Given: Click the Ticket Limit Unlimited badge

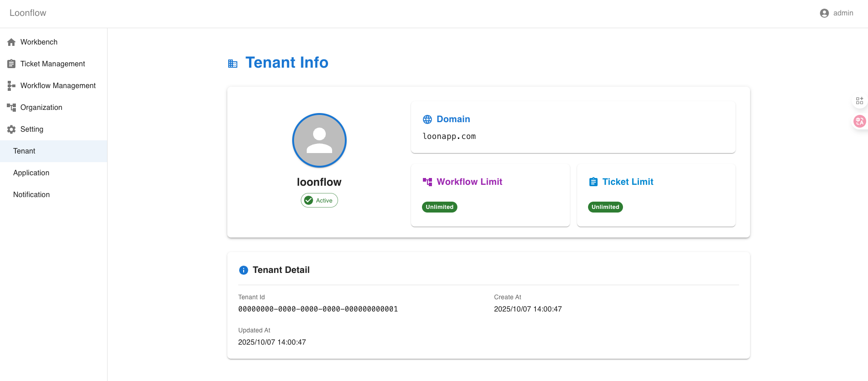Looking at the screenshot, I should pos(605,207).
